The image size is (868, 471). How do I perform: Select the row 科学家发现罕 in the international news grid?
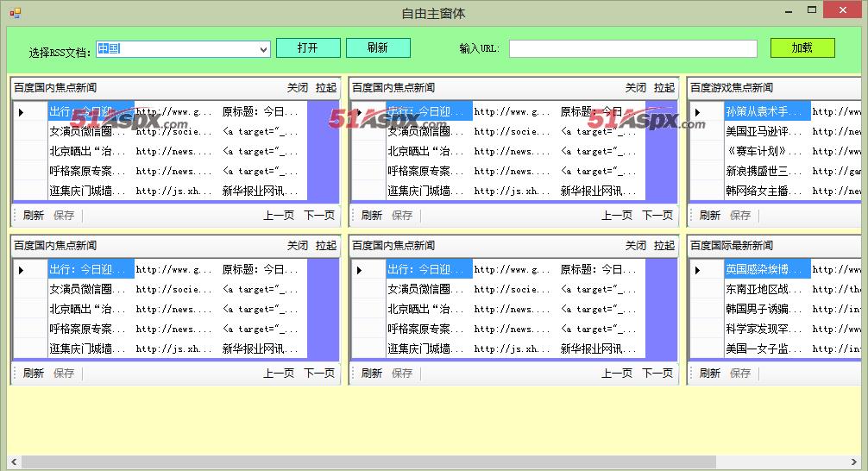point(767,329)
